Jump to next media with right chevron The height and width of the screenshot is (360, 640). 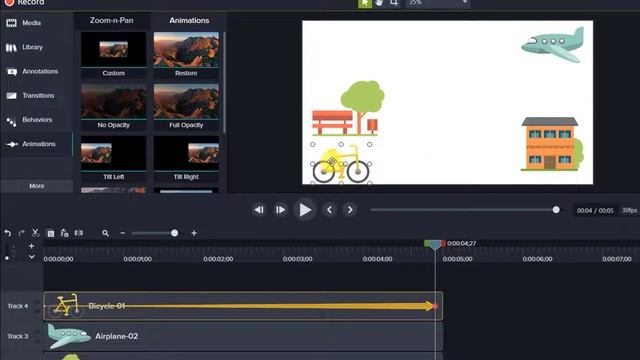click(x=350, y=210)
